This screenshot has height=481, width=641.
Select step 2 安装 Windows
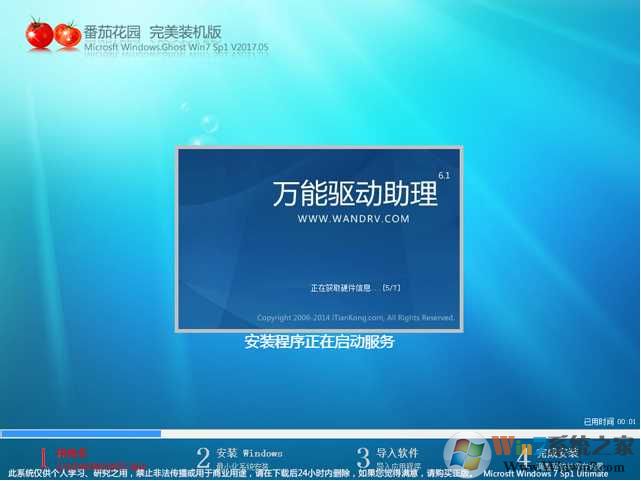(239, 457)
